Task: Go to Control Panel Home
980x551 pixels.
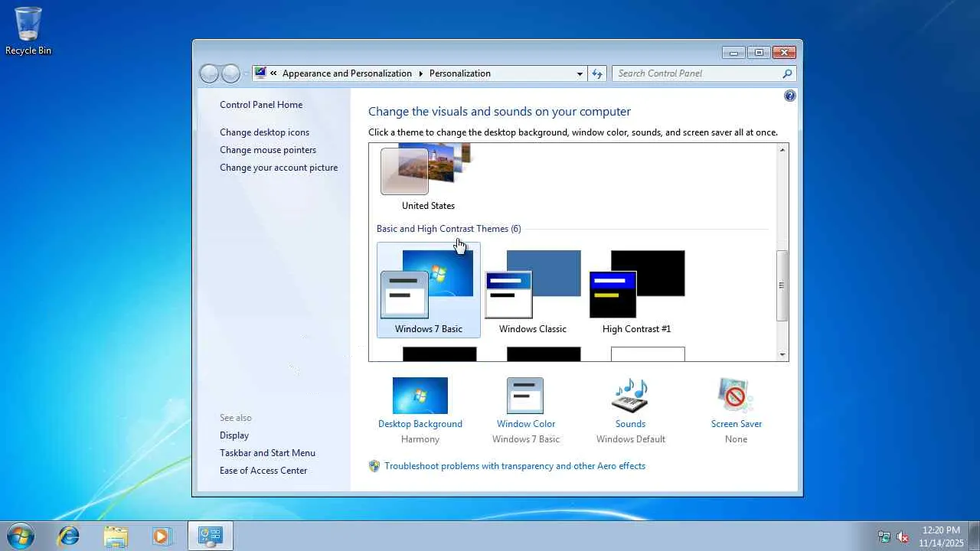Action: point(261,105)
